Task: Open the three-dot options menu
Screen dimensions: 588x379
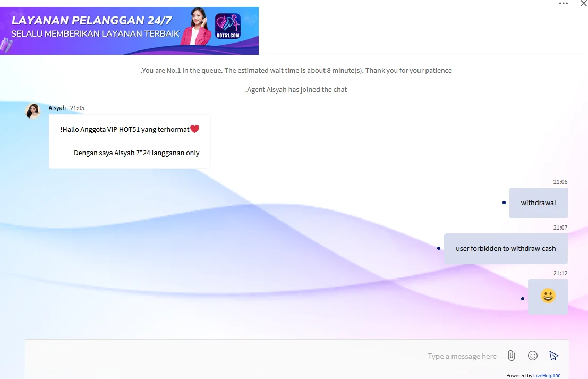Action: 563,3
